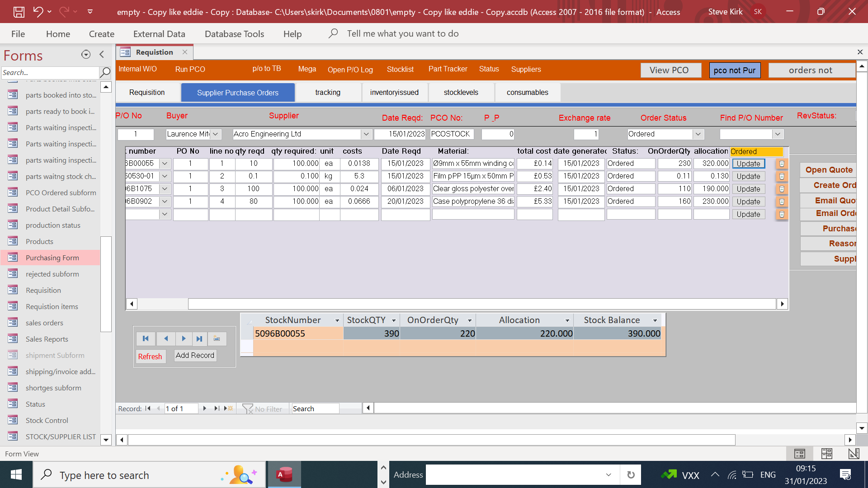Delete the 5B00055 line with trash icon

coord(782,164)
